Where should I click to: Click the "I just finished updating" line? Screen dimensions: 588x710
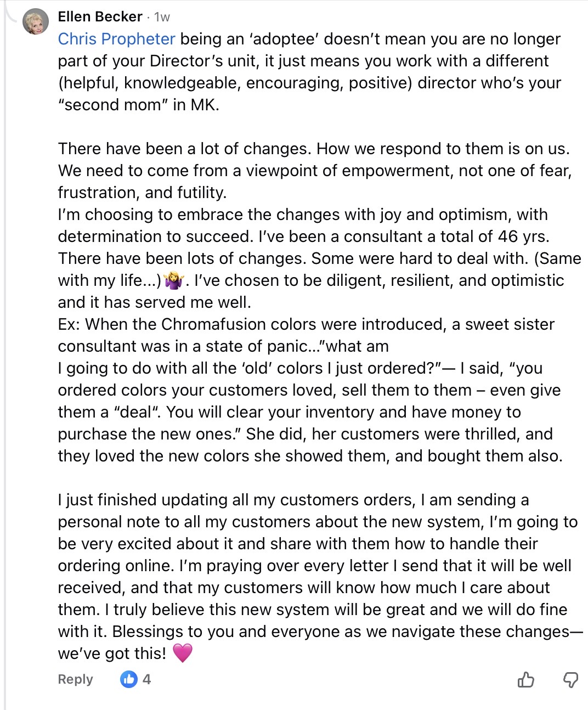[293, 500]
